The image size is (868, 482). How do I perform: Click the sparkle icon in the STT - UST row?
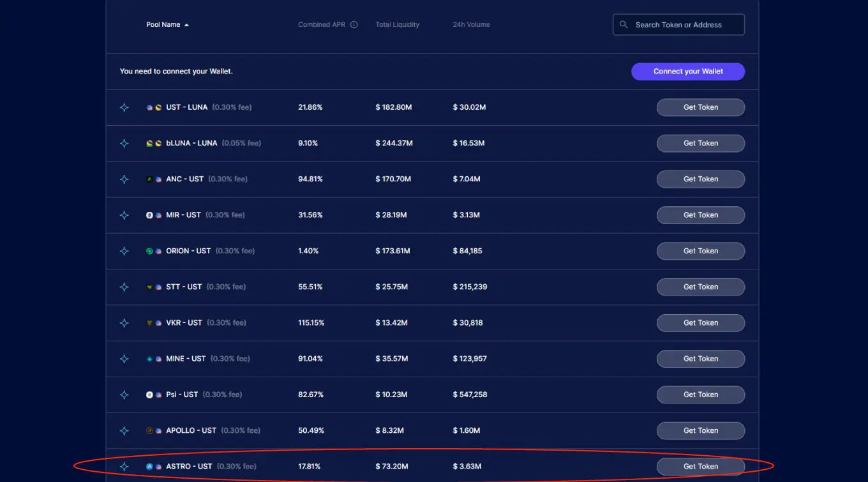pyautogui.click(x=124, y=287)
